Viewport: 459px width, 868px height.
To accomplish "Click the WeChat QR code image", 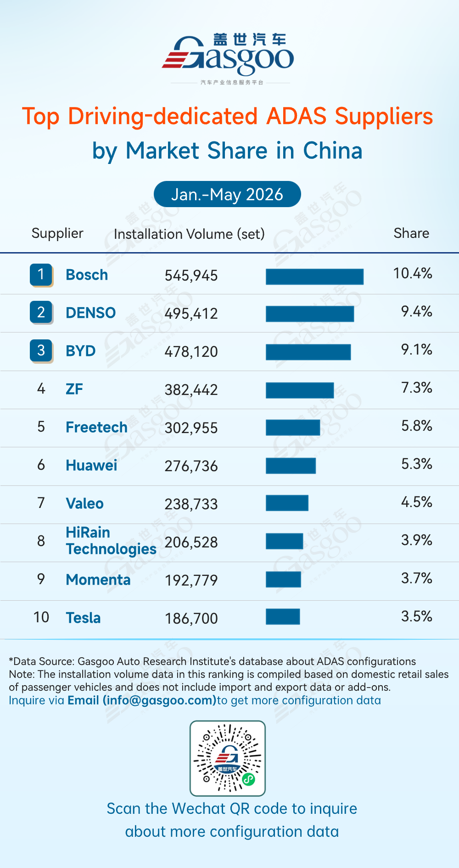I will coord(228,758).
